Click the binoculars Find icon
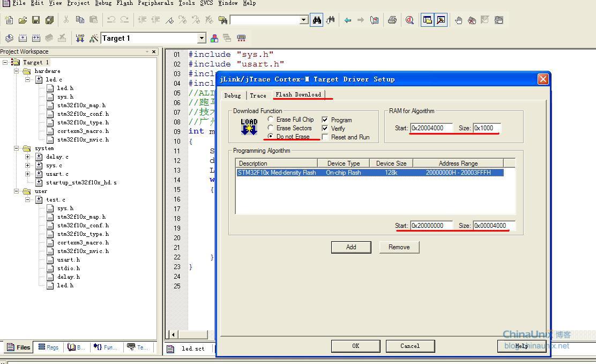 coord(317,20)
